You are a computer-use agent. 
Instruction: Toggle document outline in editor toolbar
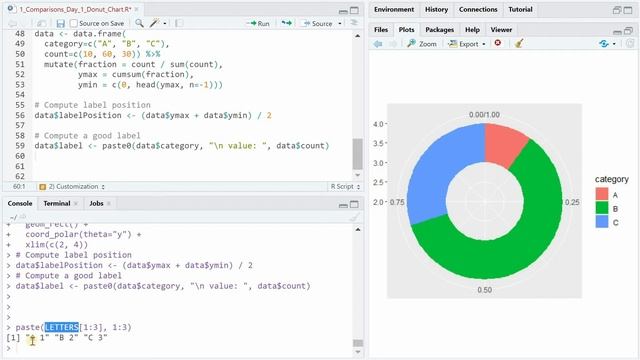point(354,23)
